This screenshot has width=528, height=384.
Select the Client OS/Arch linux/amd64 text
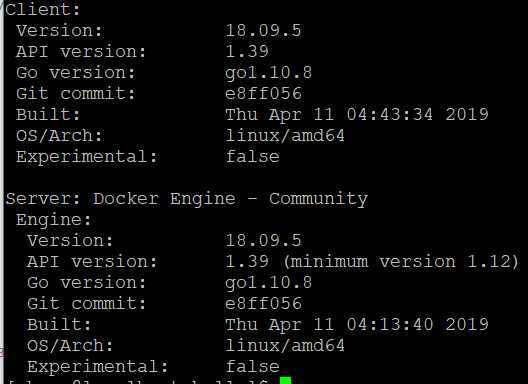[x=285, y=135]
